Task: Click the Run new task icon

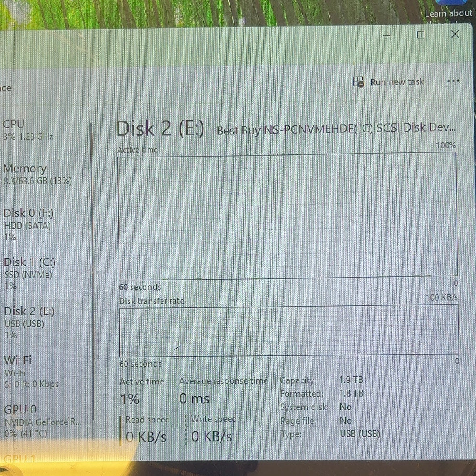Action: 358,82
